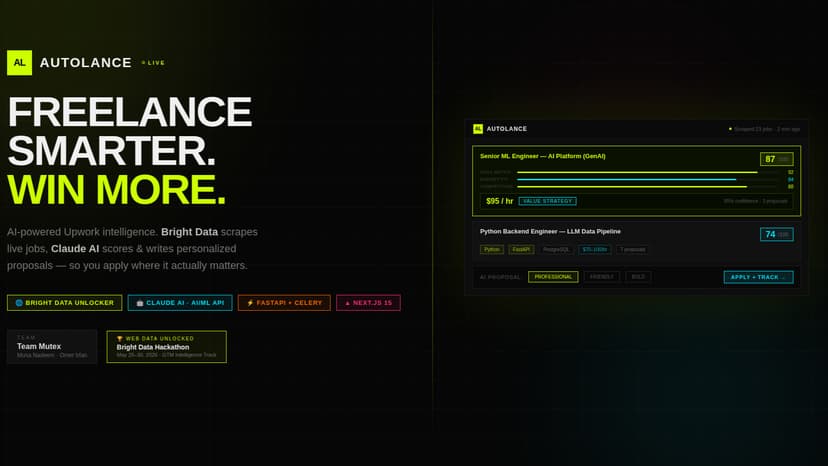The height and width of the screenshot is (466, 828).
Task: Open the Bright Data Unlocker badge
Action: (x=64, y=303)
